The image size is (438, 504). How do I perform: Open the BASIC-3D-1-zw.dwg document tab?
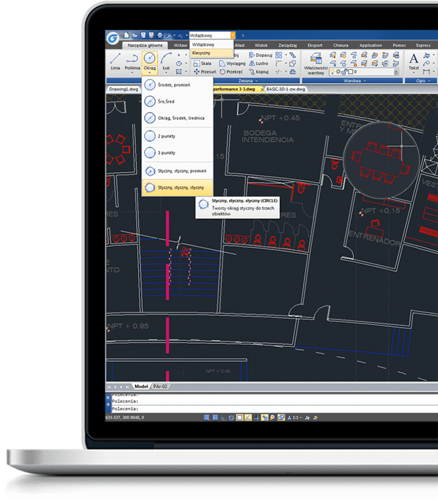[285, 89]
